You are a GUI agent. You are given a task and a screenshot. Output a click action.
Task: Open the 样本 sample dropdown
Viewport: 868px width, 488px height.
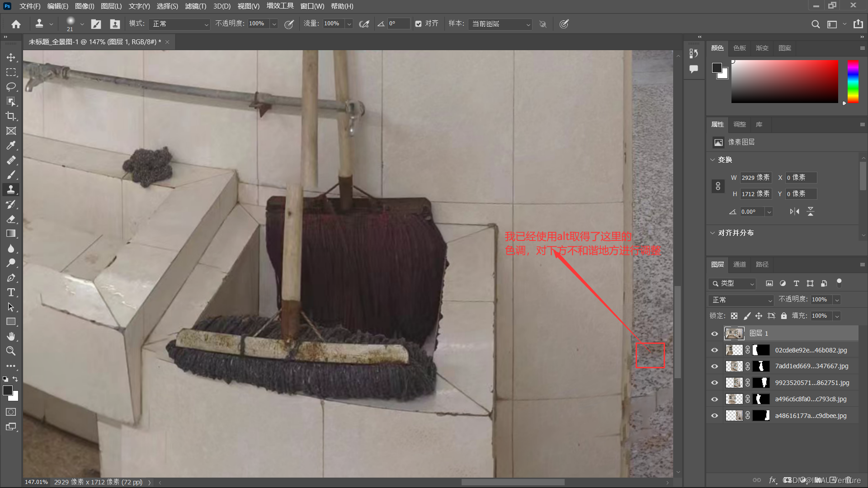tap(500, 24)
